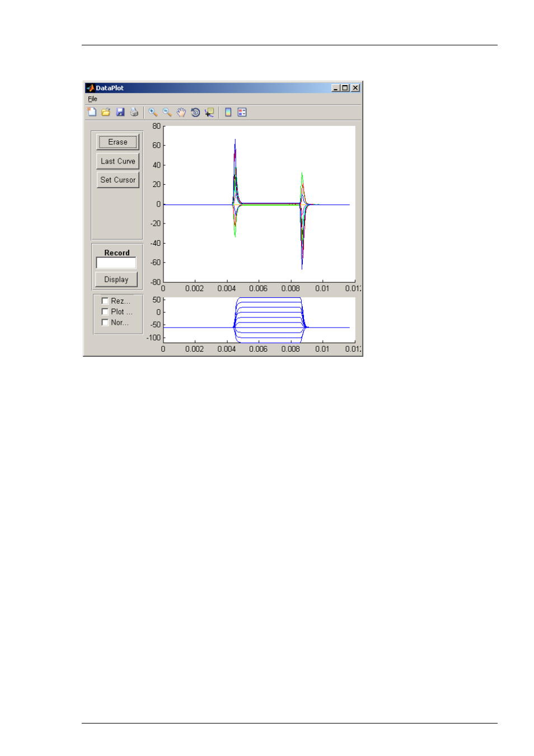534x756 pixels.
Task: Toggle the Nor... checkbox
Action: pos(105,322)
